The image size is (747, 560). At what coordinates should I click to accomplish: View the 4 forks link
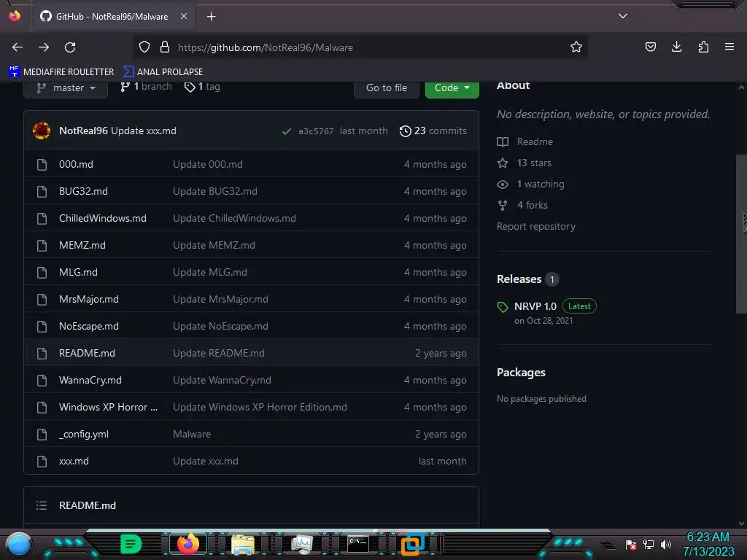tap(522, 205)
